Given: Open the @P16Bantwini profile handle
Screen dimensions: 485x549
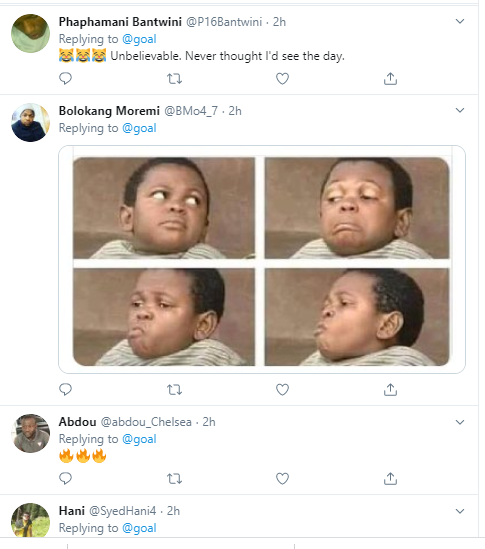Looking at the screenshot, I should [224, 22].
